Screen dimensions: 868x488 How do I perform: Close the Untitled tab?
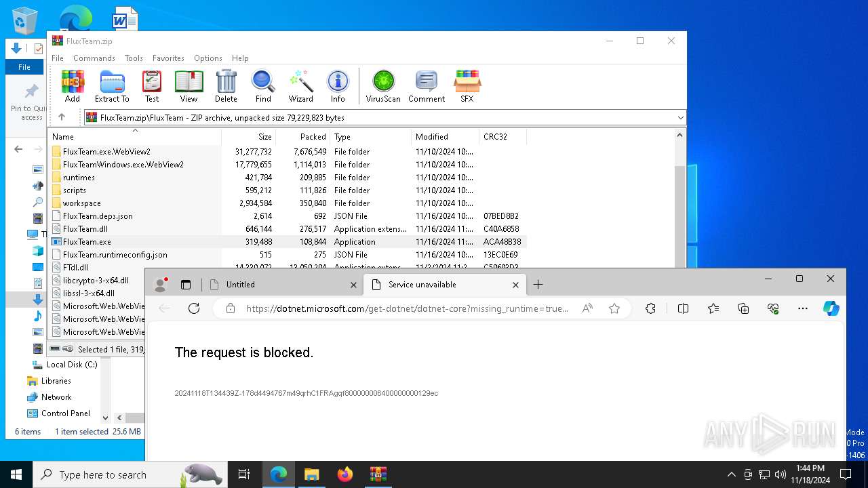pyautogui.click(x=353, y=285)
